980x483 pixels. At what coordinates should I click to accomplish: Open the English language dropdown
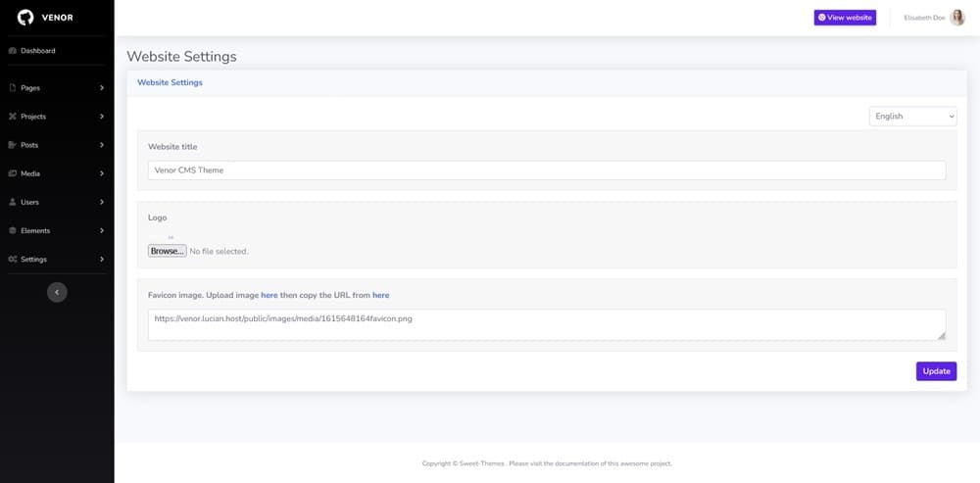point(912,117)
